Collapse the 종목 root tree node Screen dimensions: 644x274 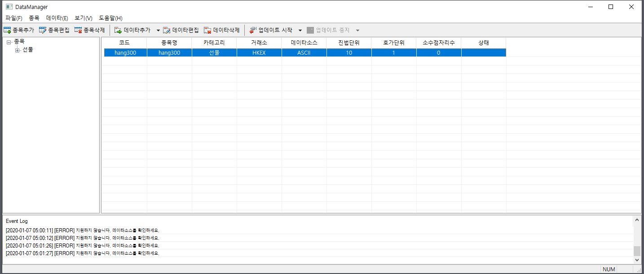click(x=9, y=42)
